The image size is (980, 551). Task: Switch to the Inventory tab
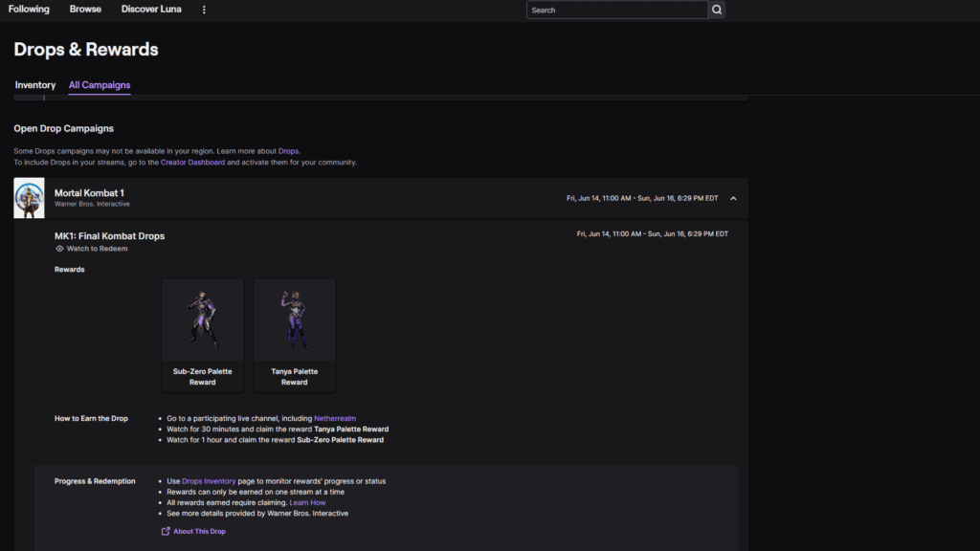coord(34,84)
